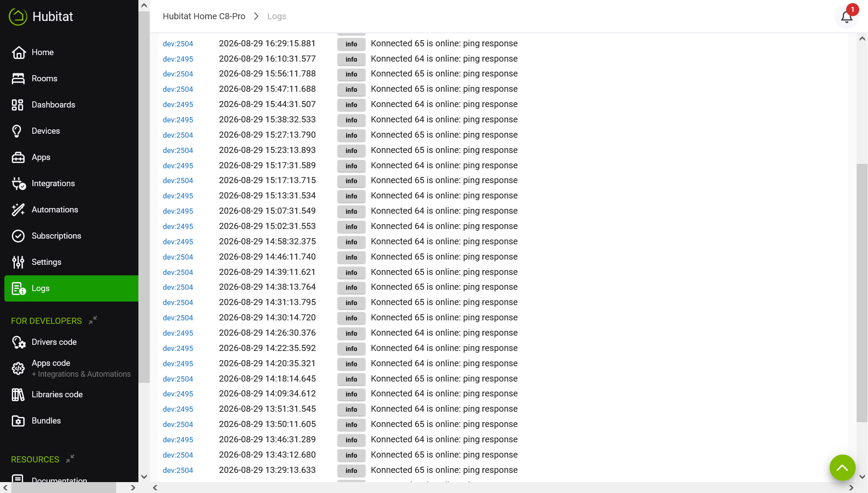This screenshot has height=493, width=868.
Task: Click the sidebar scroll down arrow
Action: point(144,476)
